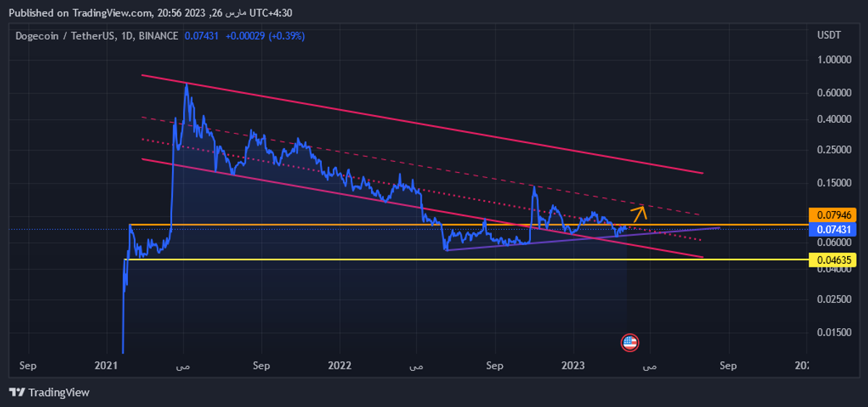This screenshot has width=868, height=407.
Task: Click the 0.01500 price scale label
Action: 834,333
